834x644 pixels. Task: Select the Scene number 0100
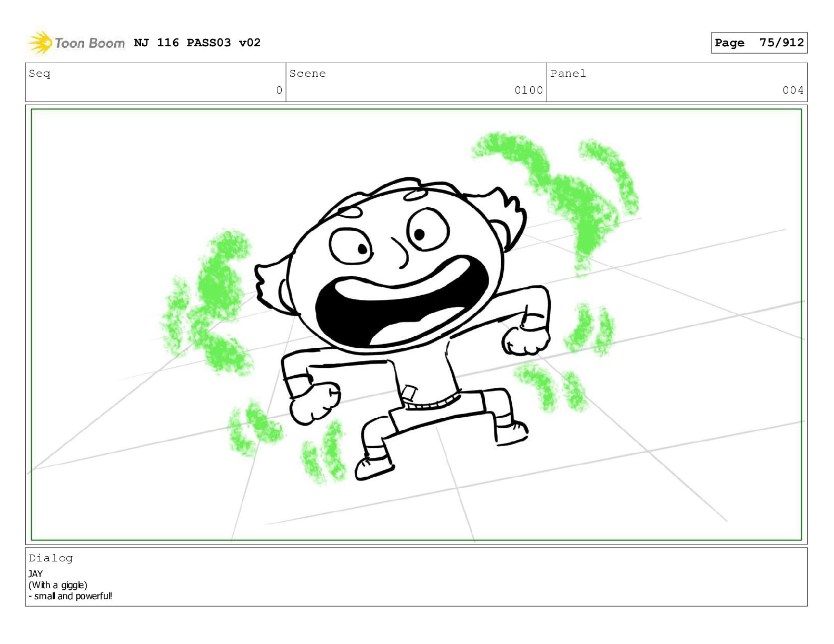point(529,90)
